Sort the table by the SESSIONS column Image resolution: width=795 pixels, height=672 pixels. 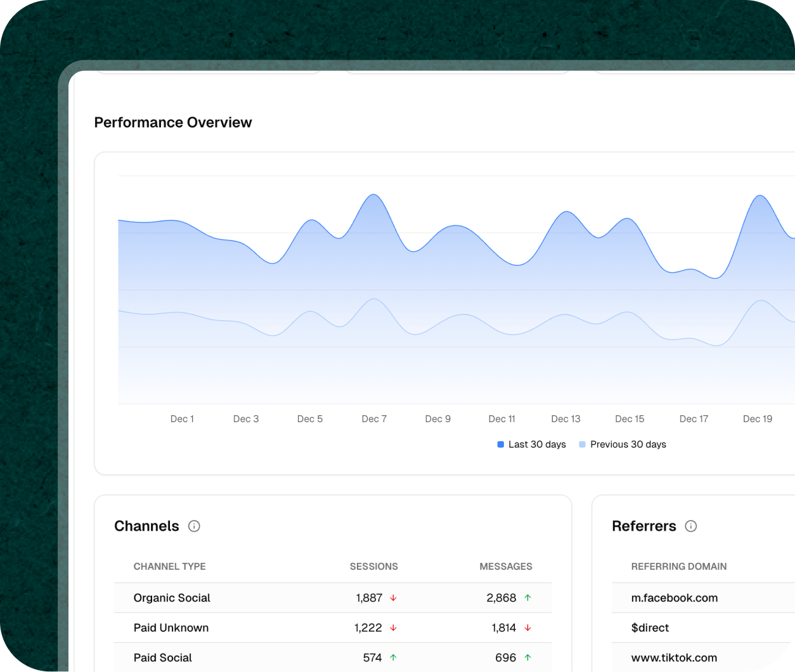click(373, 566)
